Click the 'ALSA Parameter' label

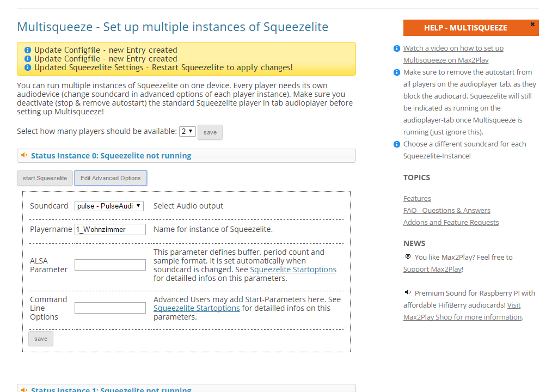point(48,265)
